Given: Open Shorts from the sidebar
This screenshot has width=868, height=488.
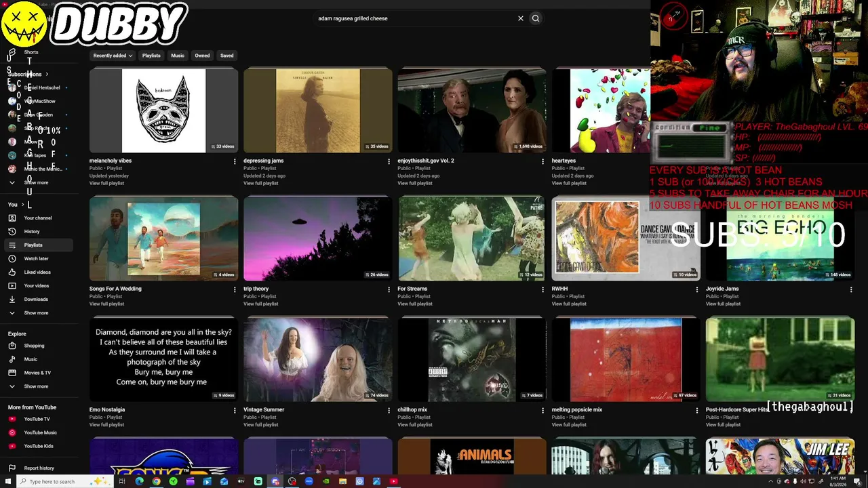Looking at the screenshot, I should pos(31,52).
